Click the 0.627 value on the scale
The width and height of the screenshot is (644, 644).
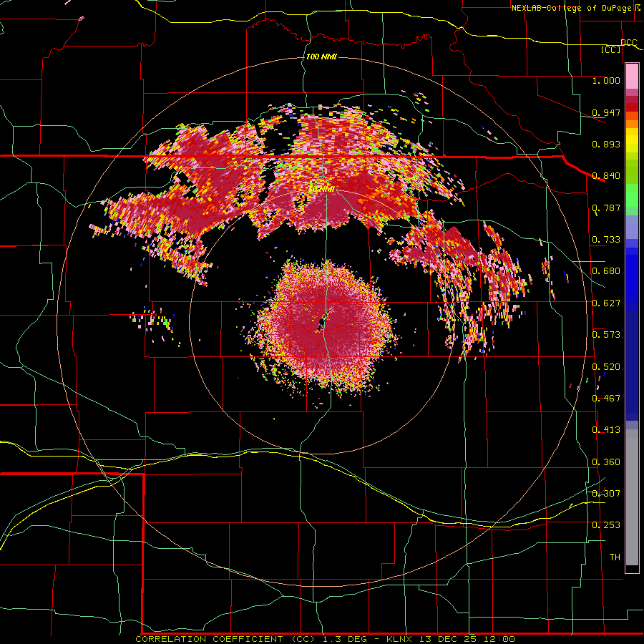tap(606, 303)
